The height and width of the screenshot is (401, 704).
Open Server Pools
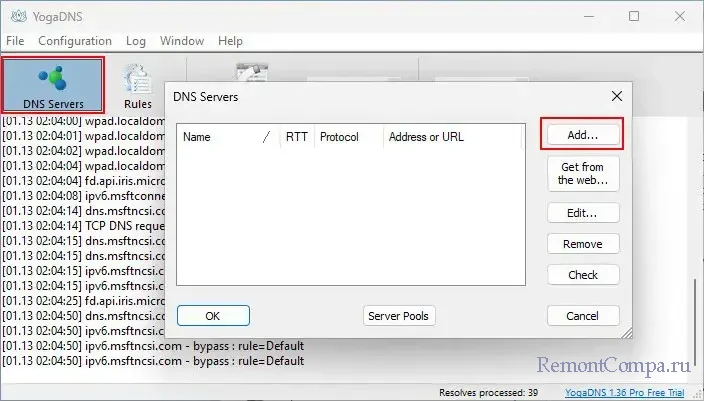(398, 316)
